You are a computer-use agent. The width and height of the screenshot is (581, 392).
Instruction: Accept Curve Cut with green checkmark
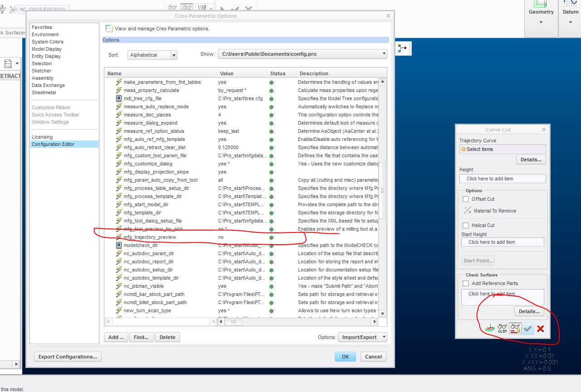527,329
